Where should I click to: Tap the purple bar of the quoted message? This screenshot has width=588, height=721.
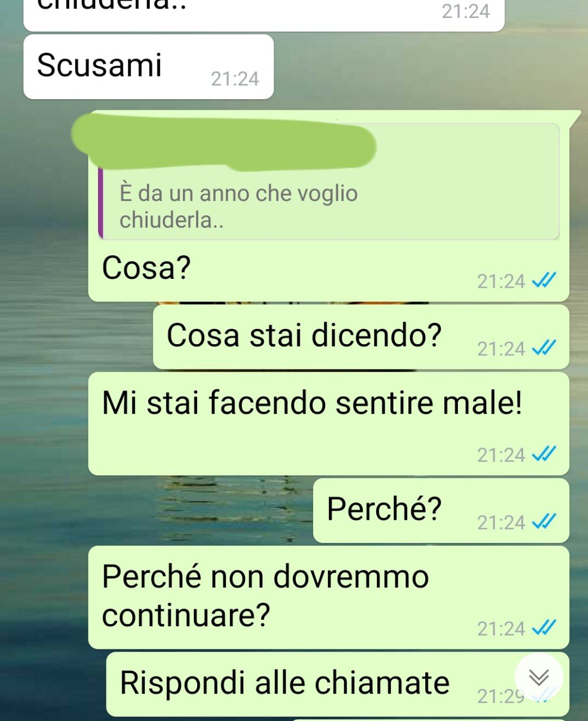(x=101, y=202)
